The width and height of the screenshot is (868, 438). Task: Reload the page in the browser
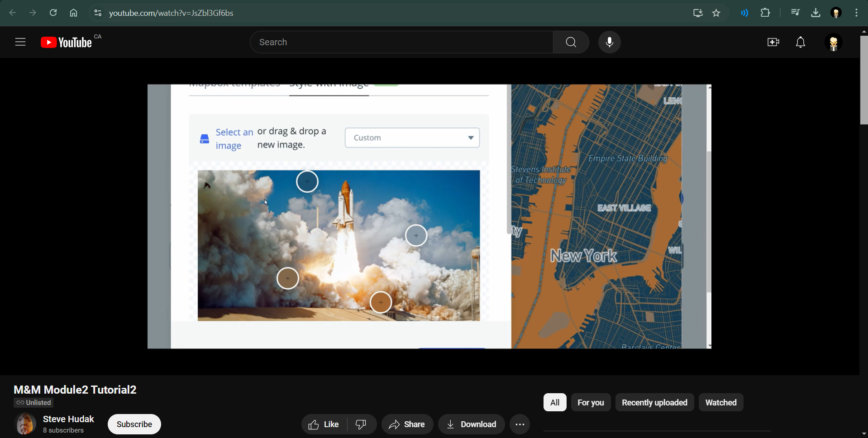point(53,13)
